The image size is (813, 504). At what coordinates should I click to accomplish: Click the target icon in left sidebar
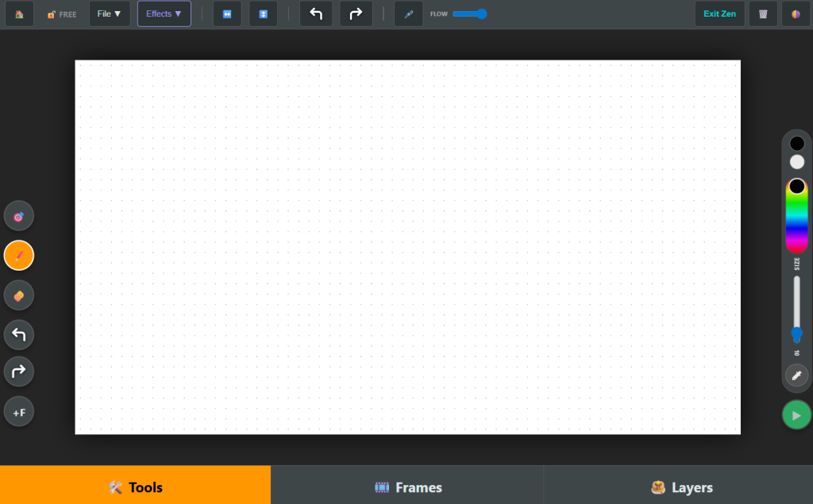pos(19,216)
